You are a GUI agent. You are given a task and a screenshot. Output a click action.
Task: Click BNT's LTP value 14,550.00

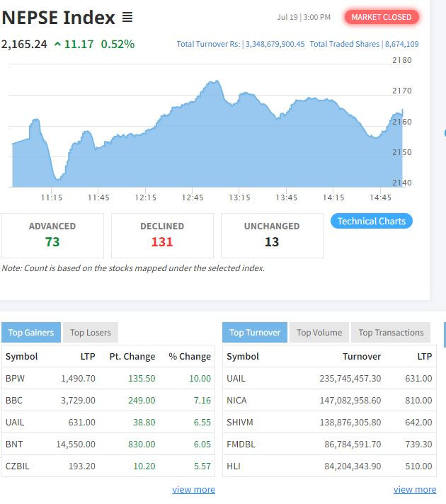click(x=76, y=445)
